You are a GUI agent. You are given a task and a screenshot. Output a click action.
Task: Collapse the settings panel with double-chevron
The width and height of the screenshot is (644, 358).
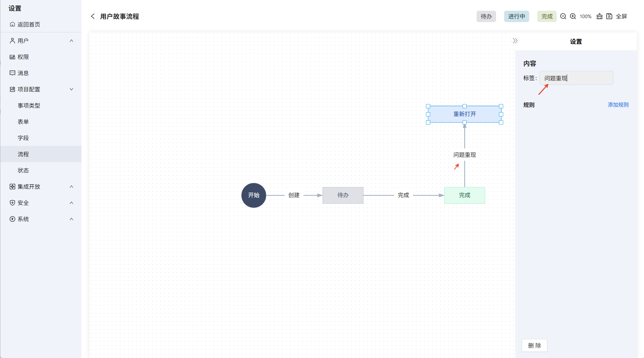coord(515,41)
